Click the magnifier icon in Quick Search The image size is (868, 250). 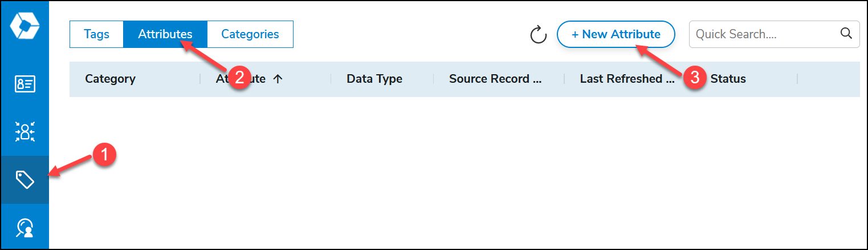point(846,34)
